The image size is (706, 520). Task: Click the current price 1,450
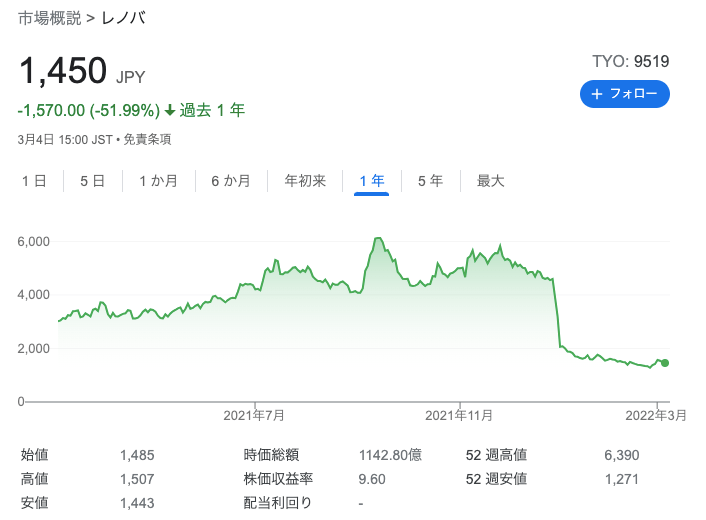pyautogui.click(x=63, y=71)
